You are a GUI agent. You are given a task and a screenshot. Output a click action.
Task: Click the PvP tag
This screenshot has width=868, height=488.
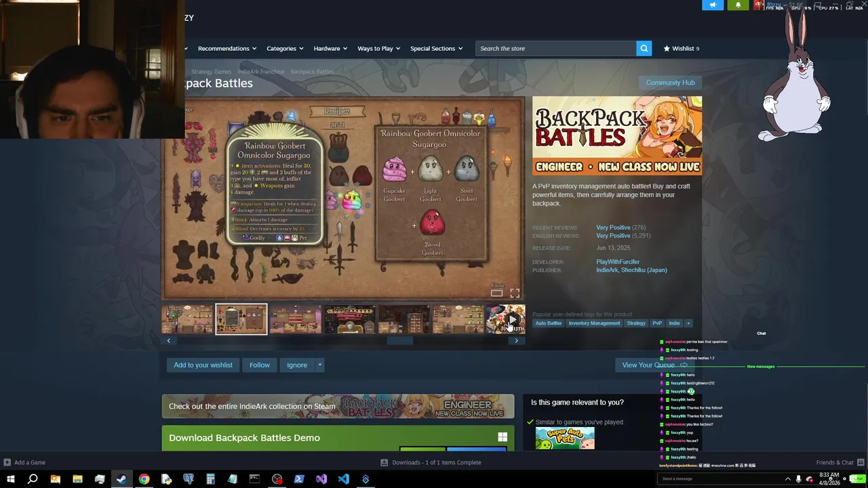657,323
